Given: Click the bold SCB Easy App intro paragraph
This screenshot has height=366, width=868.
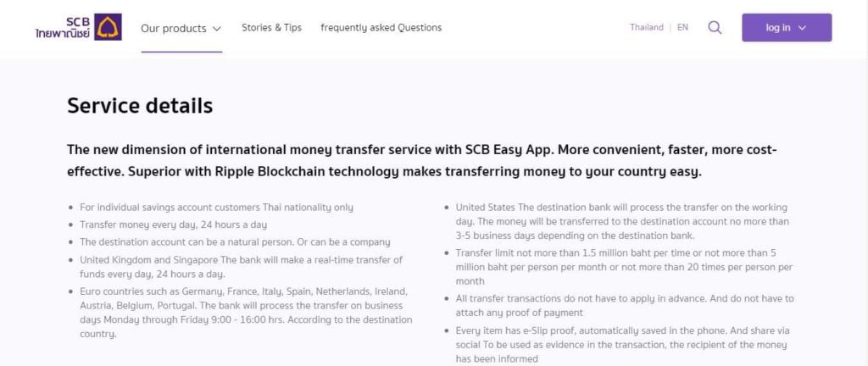Looking at the screenshot, I should click(421, 160).
